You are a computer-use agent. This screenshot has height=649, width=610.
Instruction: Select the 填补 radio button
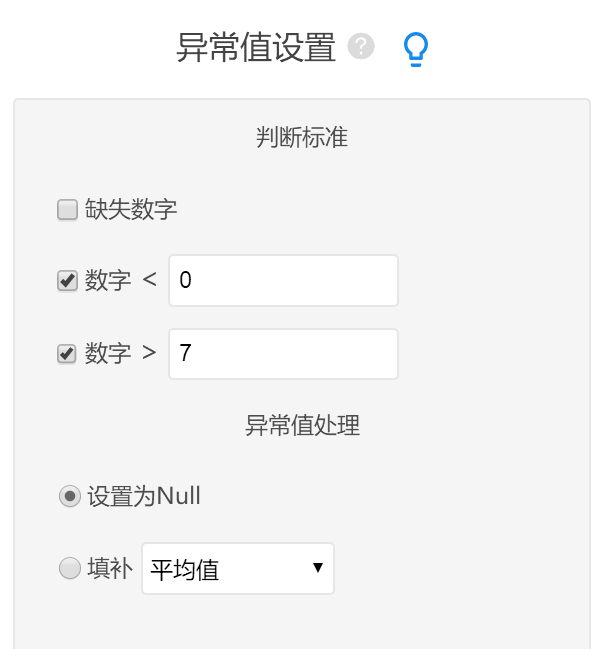[x=69, y=569]
